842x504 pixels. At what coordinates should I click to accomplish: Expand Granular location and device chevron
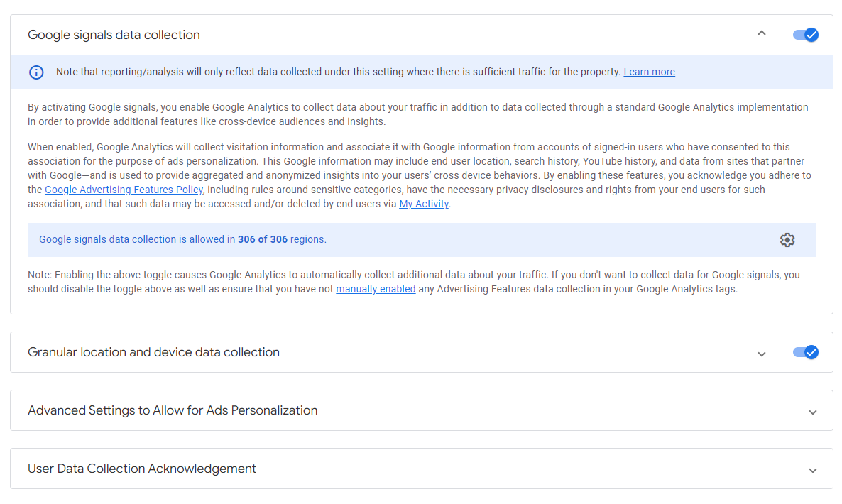tap(762, 354)
